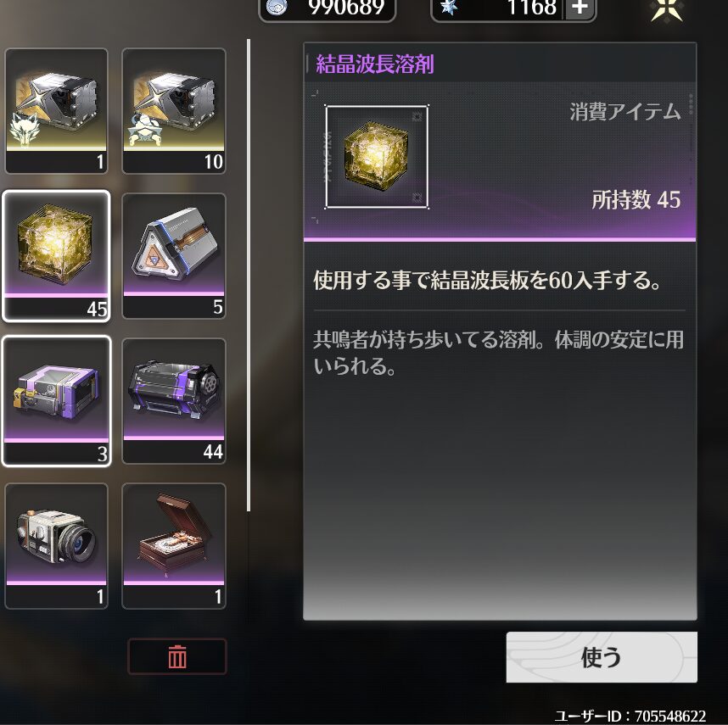This screenshot has height=725, width=728.
Task: Click the shell credit currency icon
Action: (277, 7)
